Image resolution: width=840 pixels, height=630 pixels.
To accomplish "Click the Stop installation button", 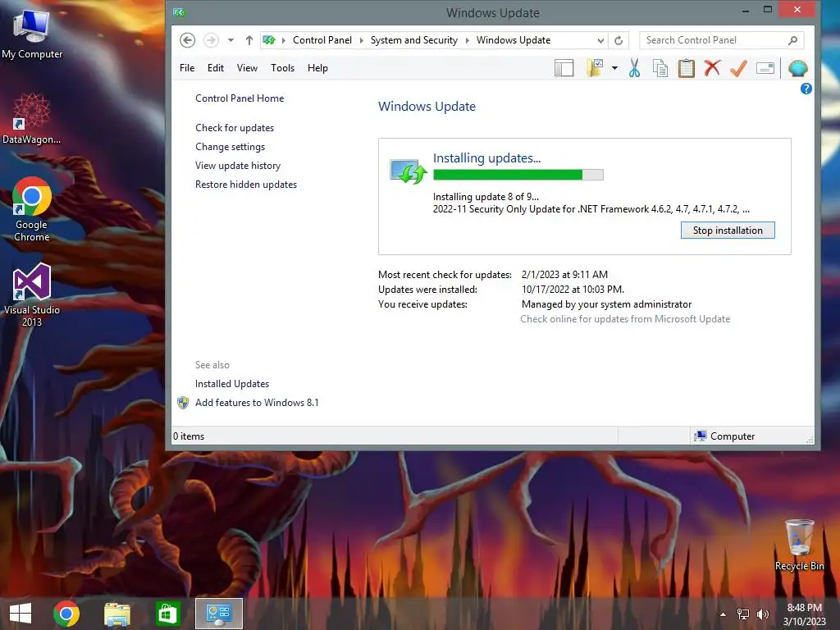I will pos(728,231).
